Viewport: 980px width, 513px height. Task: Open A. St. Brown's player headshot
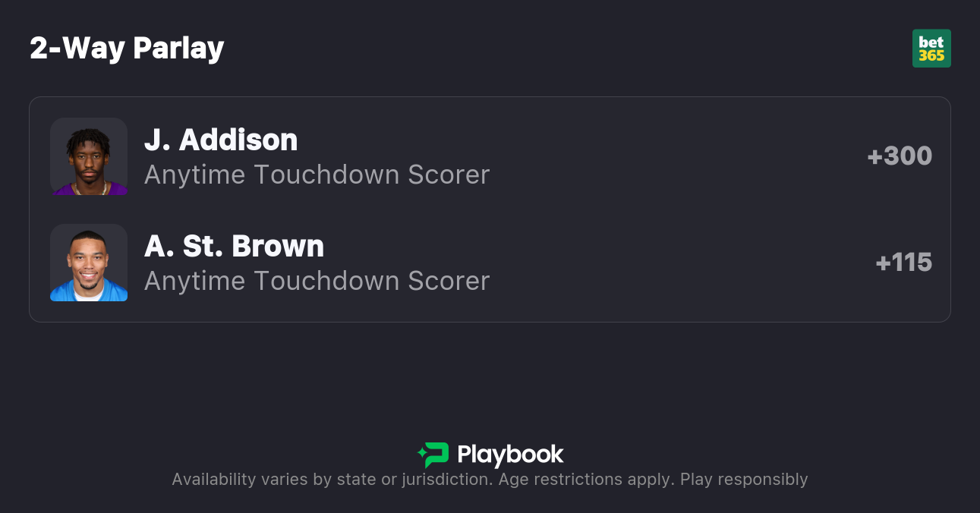[x=89, y=263]
